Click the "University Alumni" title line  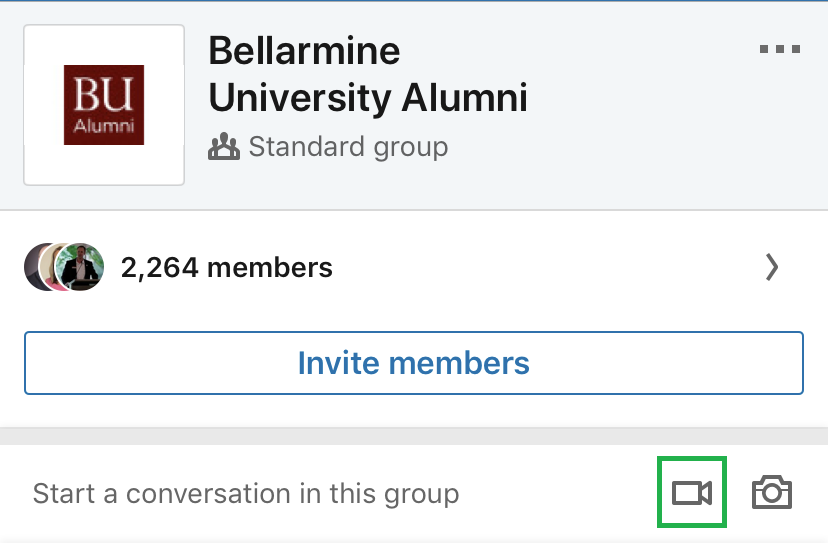pos(367,98)
